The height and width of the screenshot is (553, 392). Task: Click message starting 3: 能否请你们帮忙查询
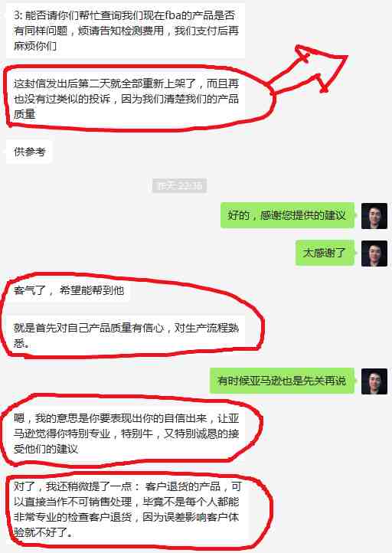pyautogui.click(x=126, y=31)
